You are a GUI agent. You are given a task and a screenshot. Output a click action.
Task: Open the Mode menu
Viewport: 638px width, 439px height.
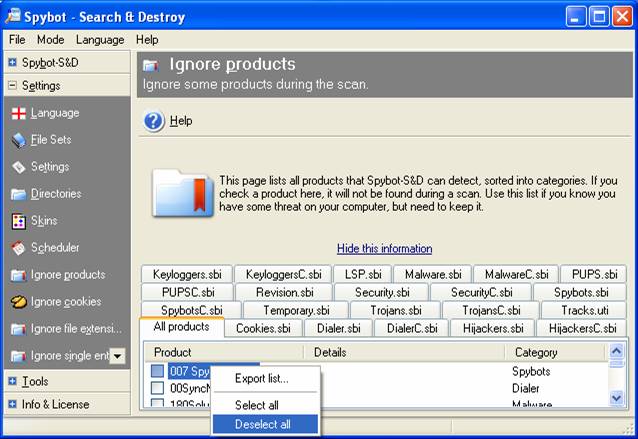(50, 40)
